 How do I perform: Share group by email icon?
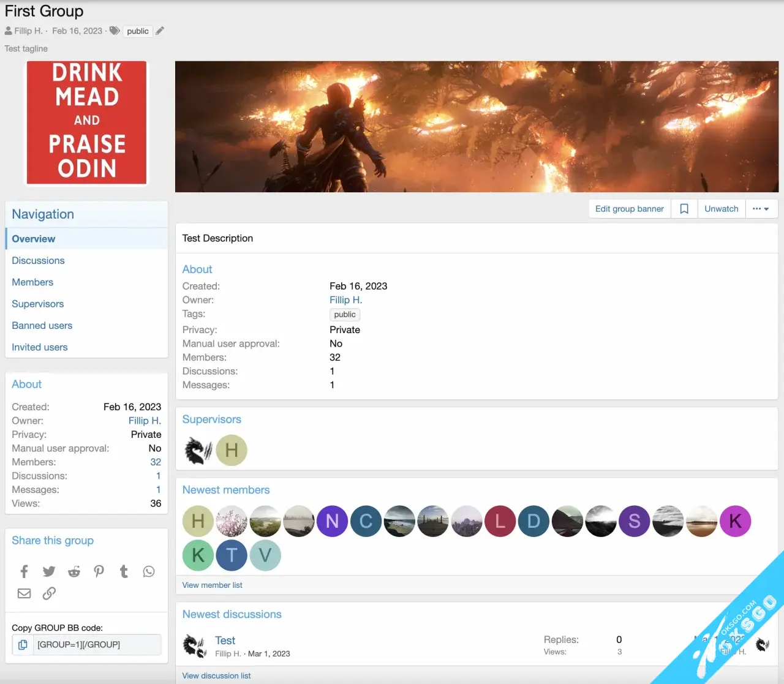pyautogui.click(x=24, y=593)
